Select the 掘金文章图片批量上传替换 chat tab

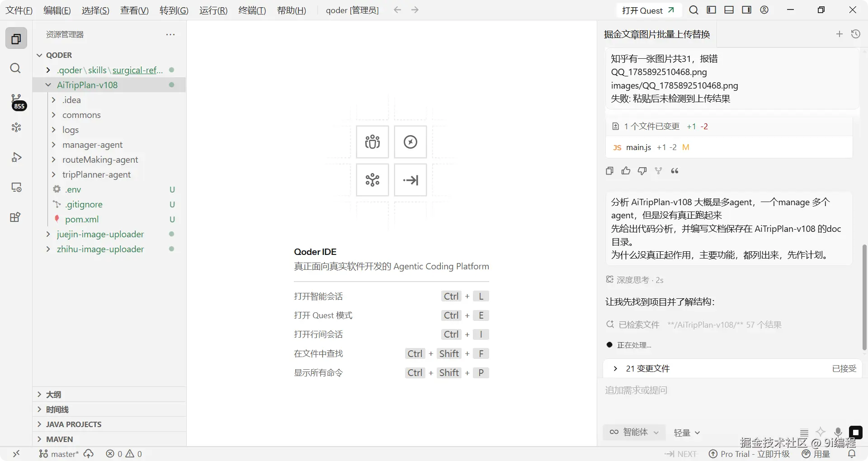coord(657,34)
